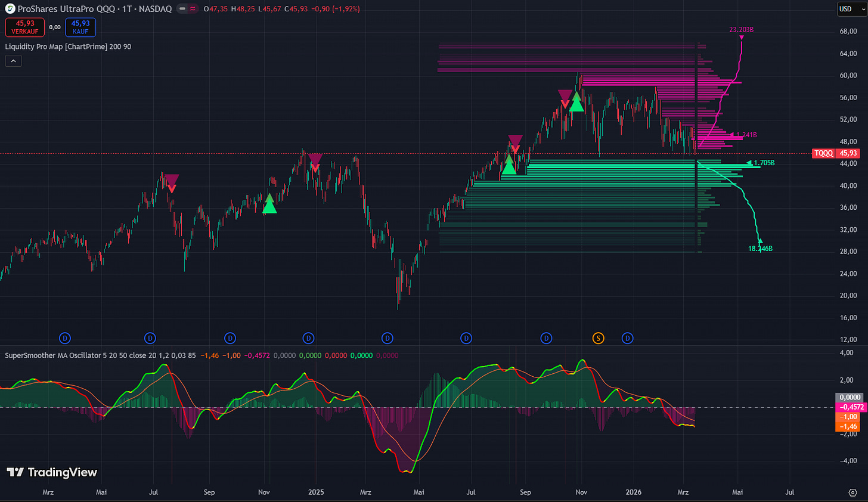Viewport: 868px width, 502px height.
Task: Click the ProShares symbol logo icon
Action: pyautogui.click(x=10, y=9)
